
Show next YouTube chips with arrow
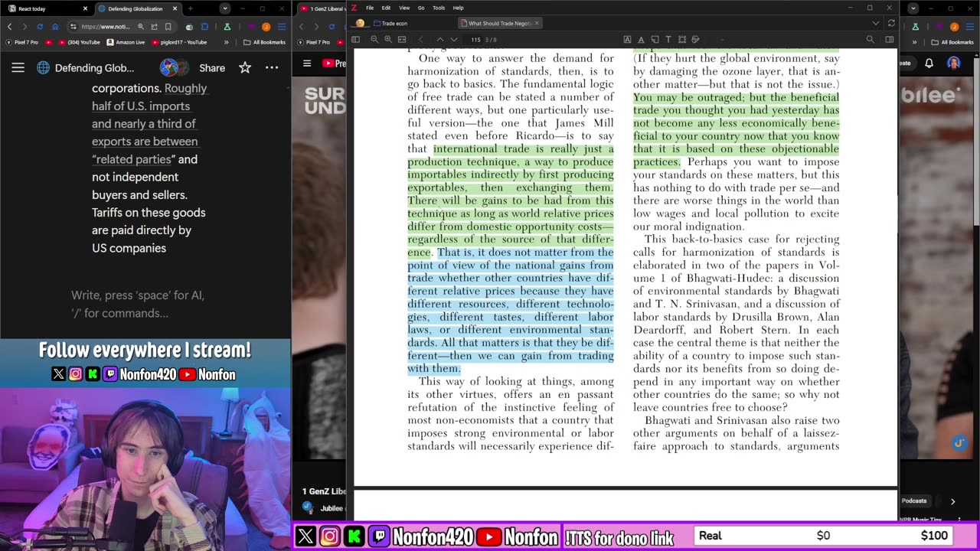click(x=952, y=501)
